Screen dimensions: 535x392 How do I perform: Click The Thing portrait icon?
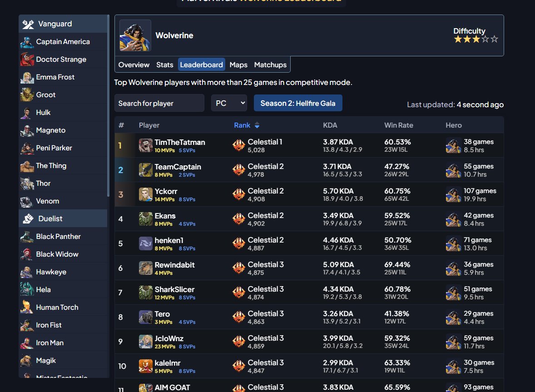27,166
